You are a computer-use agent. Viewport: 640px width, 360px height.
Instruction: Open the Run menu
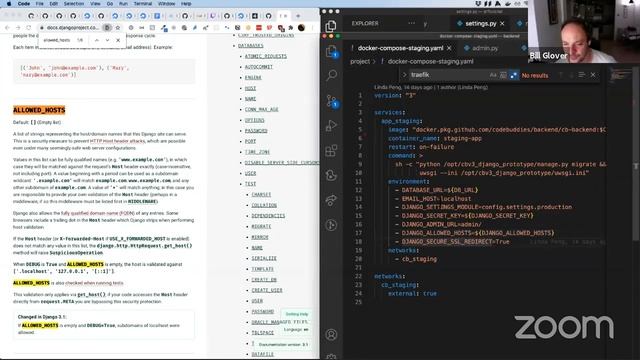coord(123,4)
